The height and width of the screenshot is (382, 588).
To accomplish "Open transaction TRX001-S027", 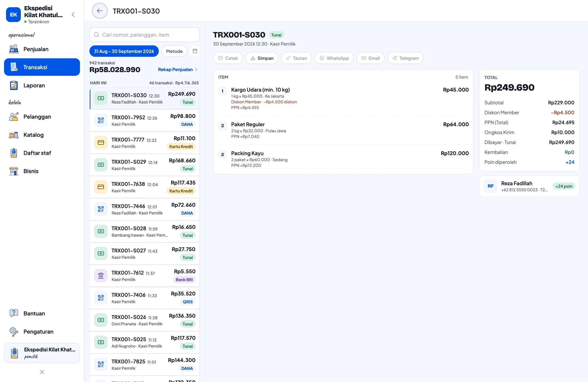I will (x=144, y=254).
